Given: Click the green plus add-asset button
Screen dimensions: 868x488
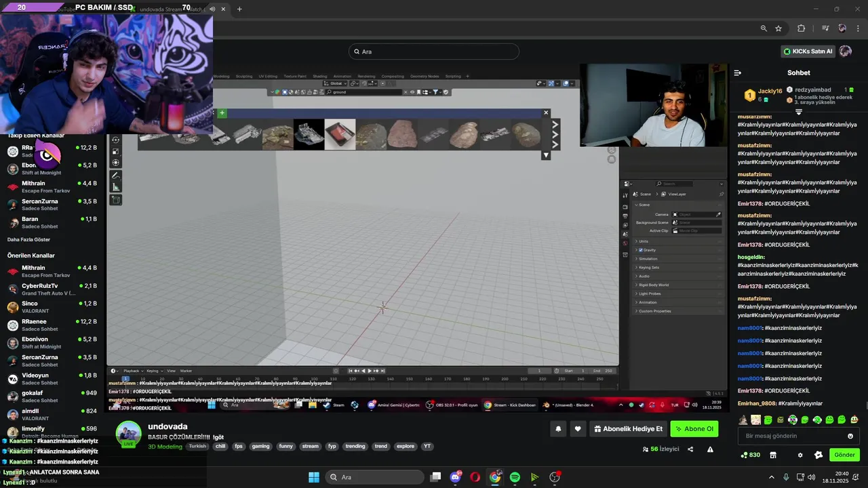Looking at the screenshot, I should coord(222,113).
